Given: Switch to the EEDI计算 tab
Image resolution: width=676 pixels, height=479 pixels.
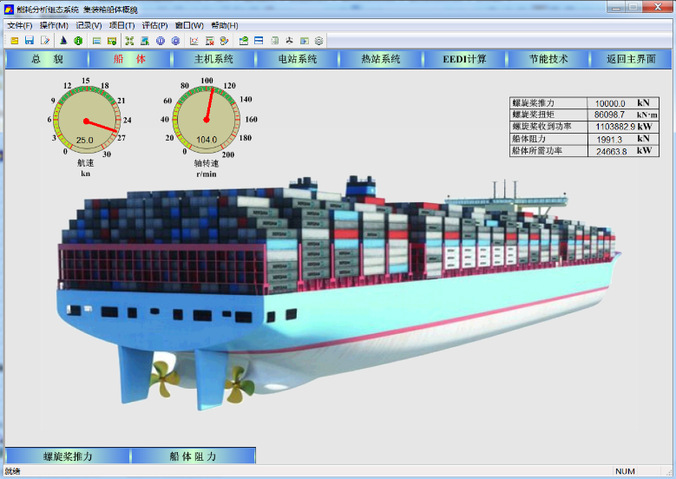Looking at the screenshot, I should pos(465,59).
